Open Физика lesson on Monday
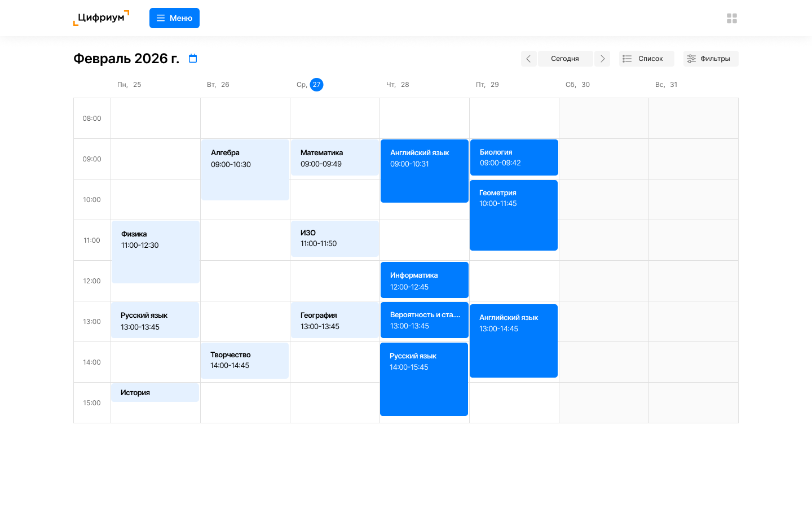This screenshot has height=508, width=812. (x=155, y=252)
